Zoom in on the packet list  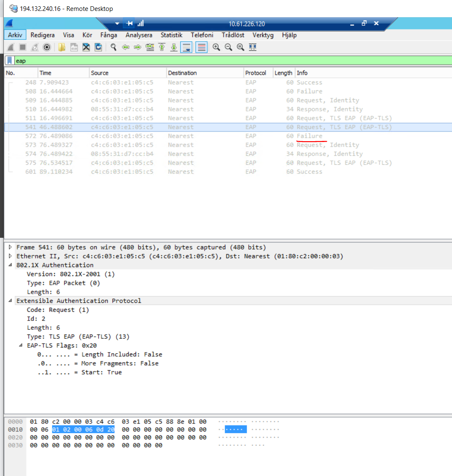tap(216, 47)
